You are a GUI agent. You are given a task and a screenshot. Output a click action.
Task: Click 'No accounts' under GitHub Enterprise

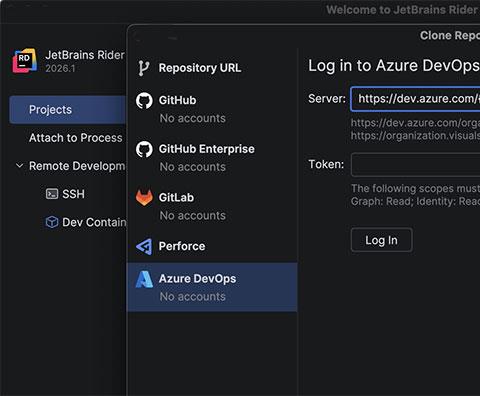193,167
